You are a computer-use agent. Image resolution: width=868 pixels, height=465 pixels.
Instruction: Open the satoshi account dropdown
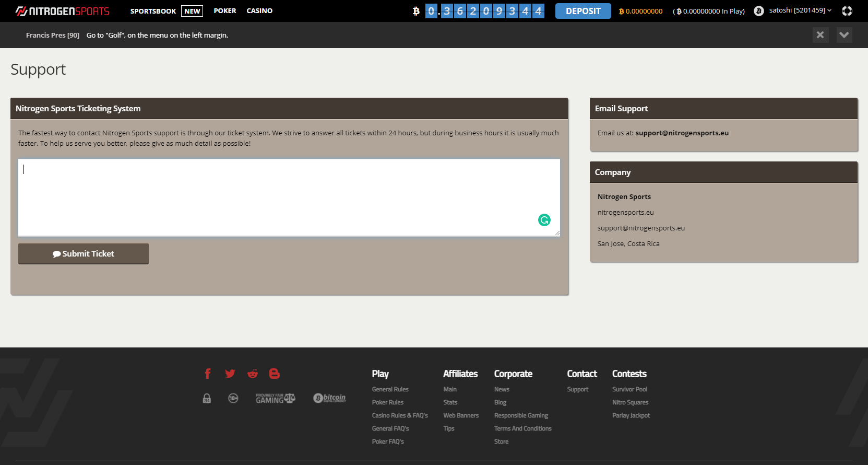coord(800,10)
